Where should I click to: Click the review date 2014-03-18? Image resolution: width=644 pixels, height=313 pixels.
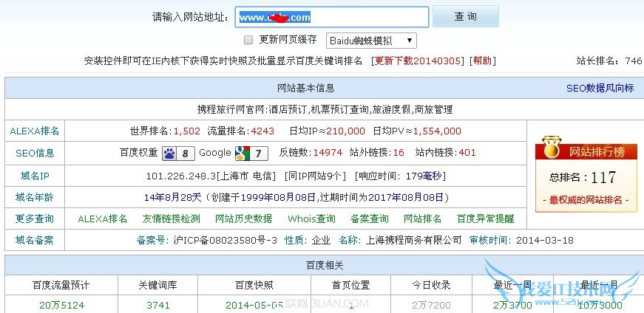coord(545,241)
